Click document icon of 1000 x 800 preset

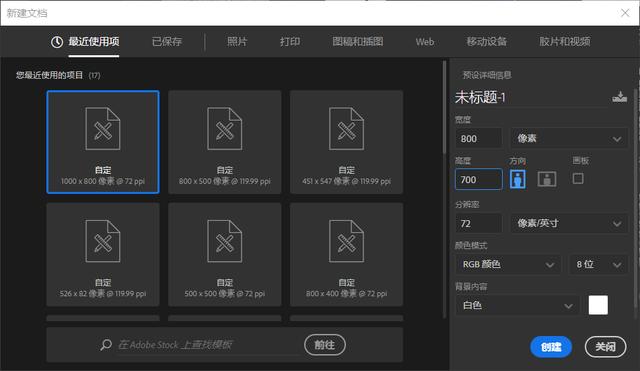[103, 129]
